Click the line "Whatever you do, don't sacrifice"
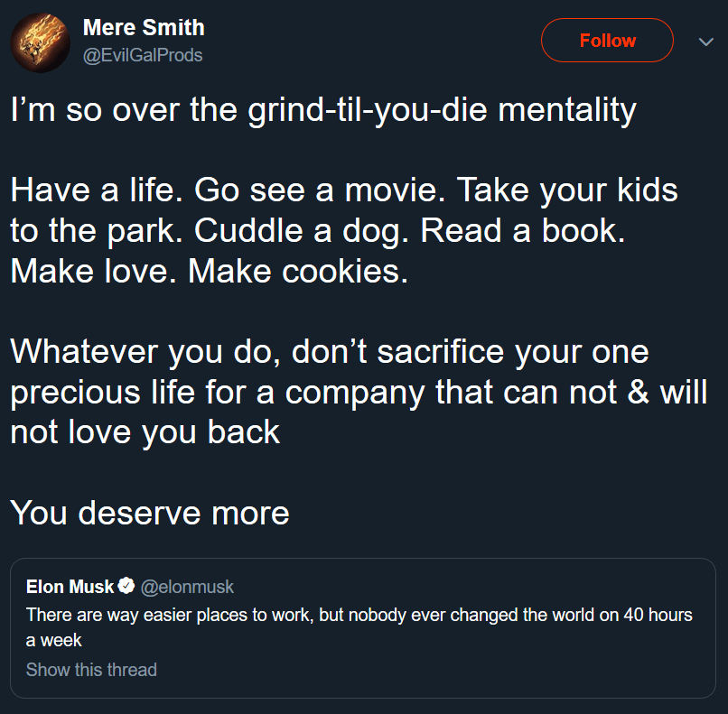The image size is (728, 714). pos(329,350)
